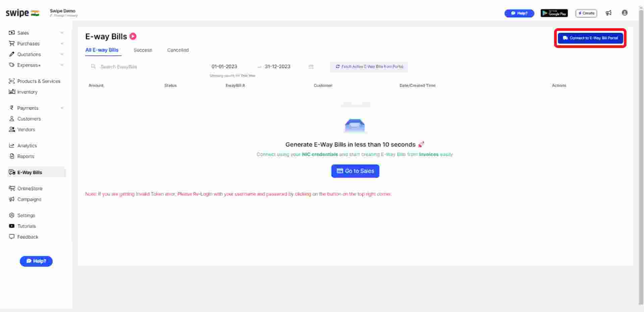Click the NIC credentials text
This screenshot has height=312, width=644.
point(320,154)
